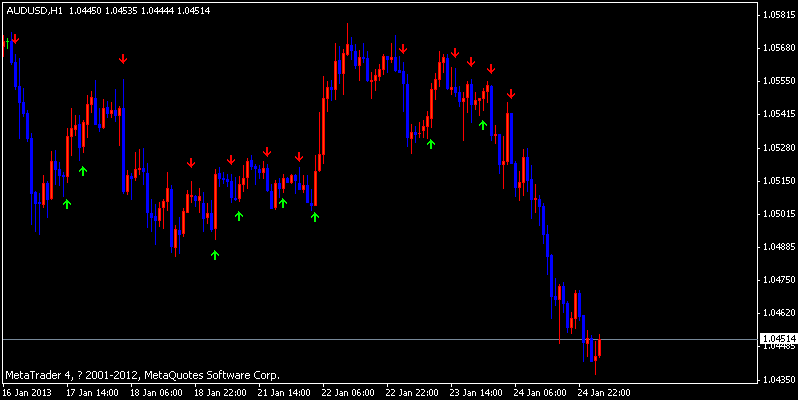The height and width of the screenshot is (400, 798).
Task: Click the 1.05680 price axis label
Action: (x=779, y=48)
